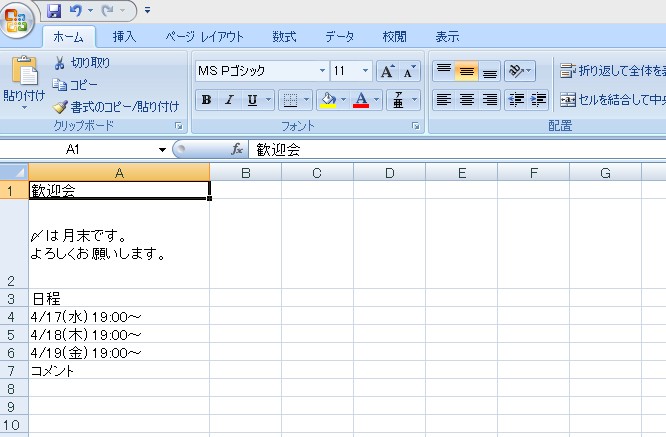Open the font size dropdown

pyautogui.click(x=365, y=71)
